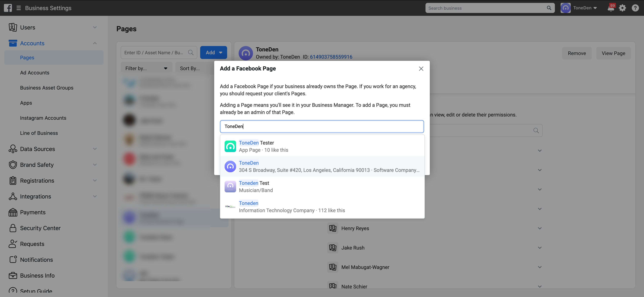Click the Notifications sidebar icon
644x297 pixels.
pyautogui.click(x=13, y=259)
